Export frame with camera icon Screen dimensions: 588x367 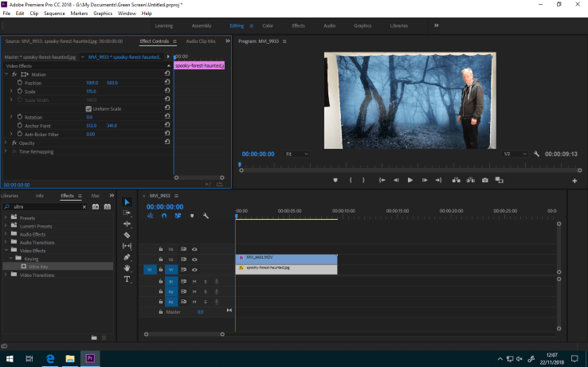click(485, 180)
